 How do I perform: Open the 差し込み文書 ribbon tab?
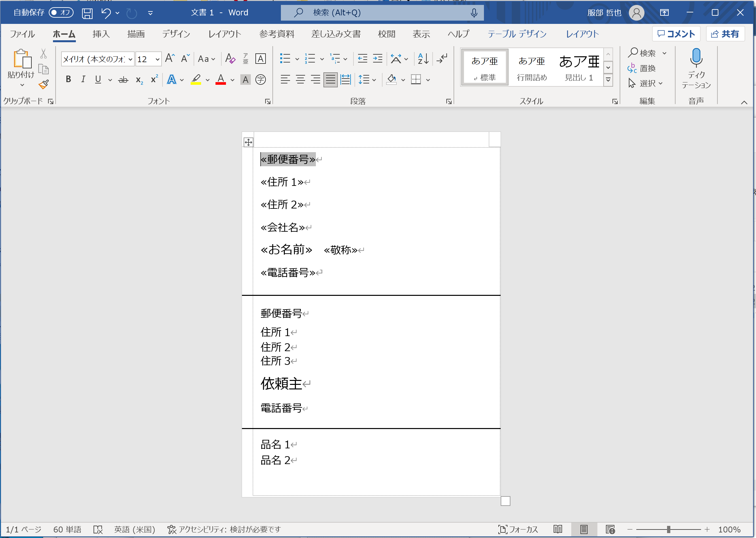pos(335,34)
